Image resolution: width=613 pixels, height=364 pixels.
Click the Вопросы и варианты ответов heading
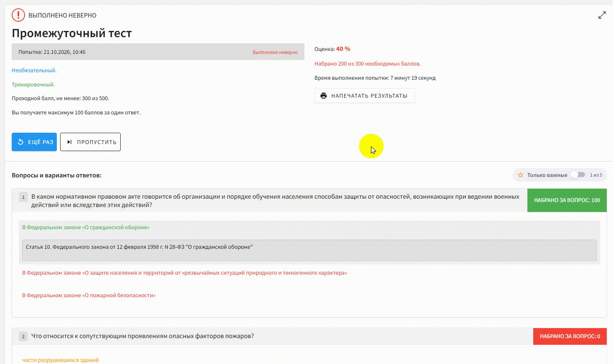pyautogui.click(x=56, y=175)
